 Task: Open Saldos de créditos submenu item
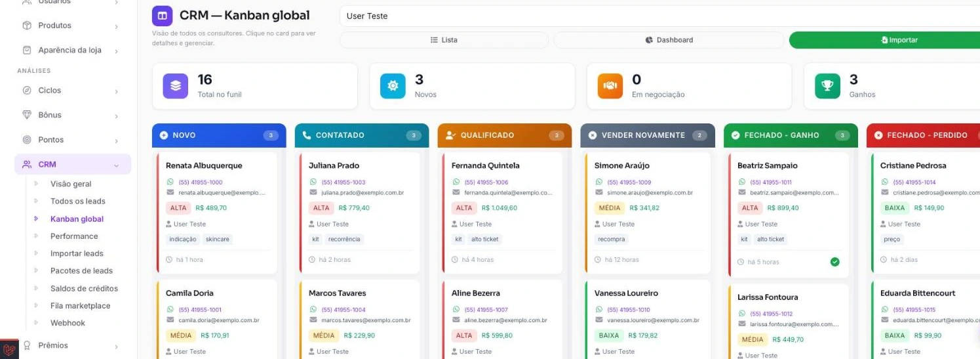[84, 288]
